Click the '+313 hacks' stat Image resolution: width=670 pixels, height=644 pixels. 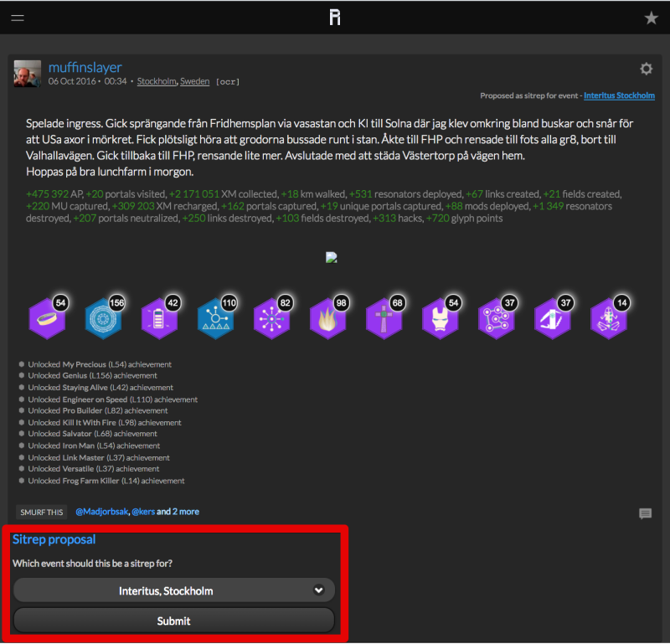pyautogui.click(x=398, y=219)
